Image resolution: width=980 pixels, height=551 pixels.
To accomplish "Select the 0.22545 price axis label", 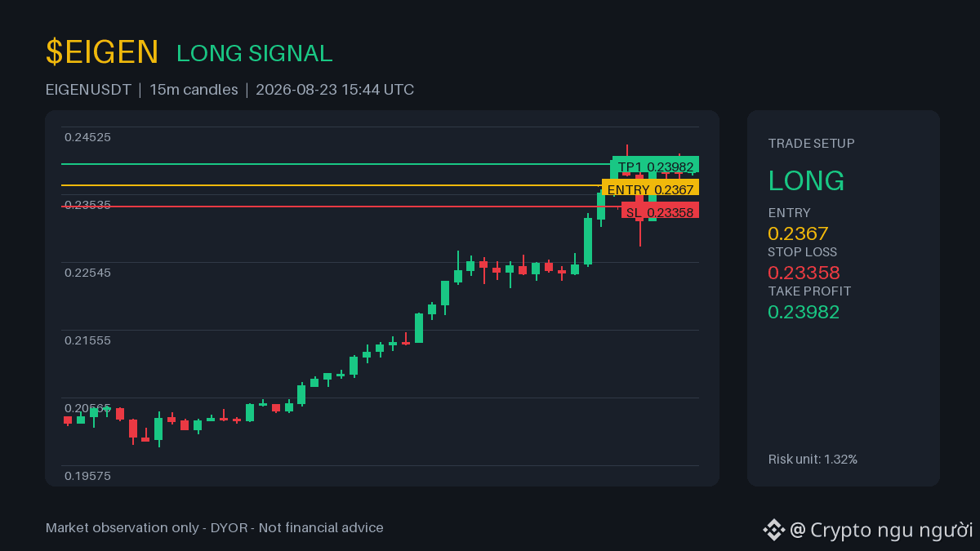I will click(87, 273).
